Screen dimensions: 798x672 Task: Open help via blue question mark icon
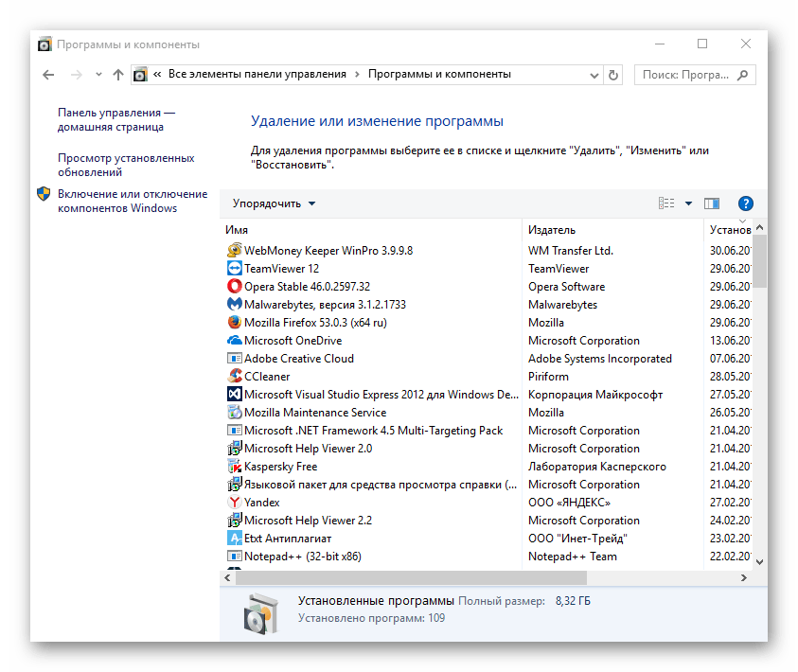[x=745, y=203]
